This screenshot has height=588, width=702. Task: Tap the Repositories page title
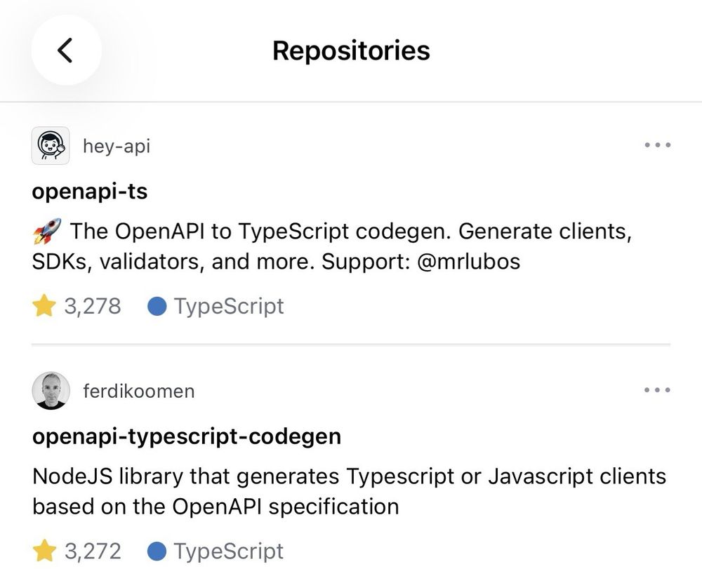pyautogui.click(x=351, y=51)
